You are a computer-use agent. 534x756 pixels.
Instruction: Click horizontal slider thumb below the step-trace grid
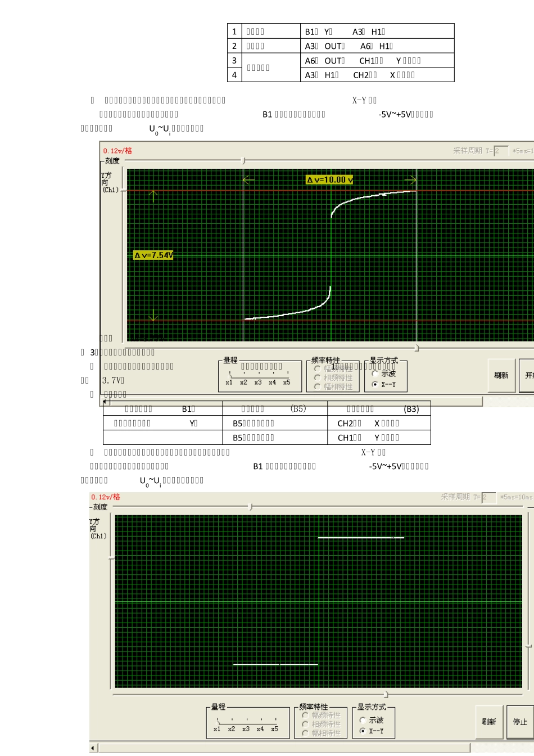386,694
